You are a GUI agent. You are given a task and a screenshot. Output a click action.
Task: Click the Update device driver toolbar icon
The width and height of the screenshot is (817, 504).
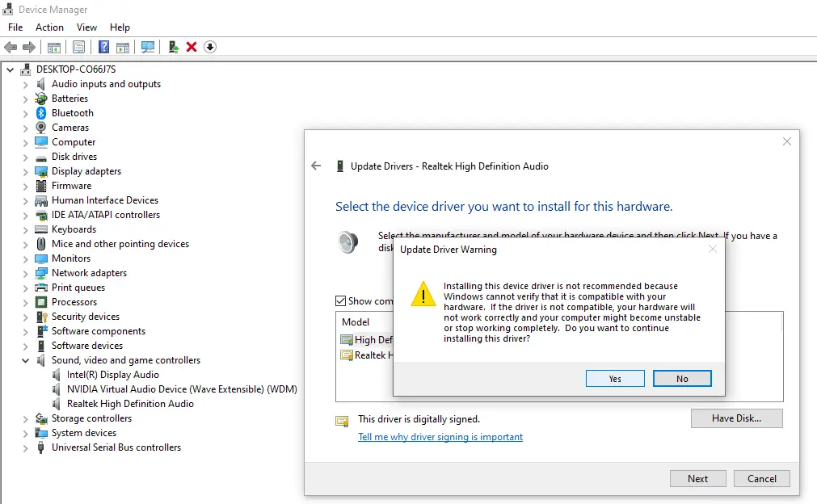(174, 48)
